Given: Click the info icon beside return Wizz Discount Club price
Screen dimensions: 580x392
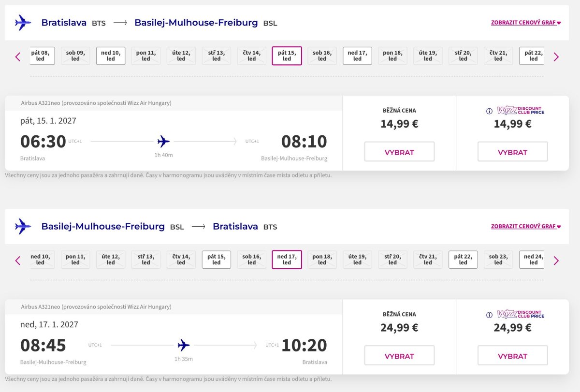Looking at the screenshot, I should 489,315.
